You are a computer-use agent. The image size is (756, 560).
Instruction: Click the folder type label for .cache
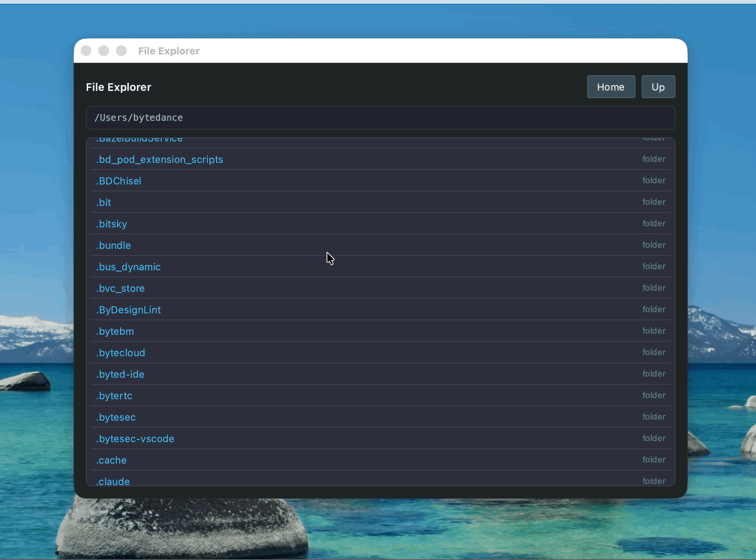654,460
